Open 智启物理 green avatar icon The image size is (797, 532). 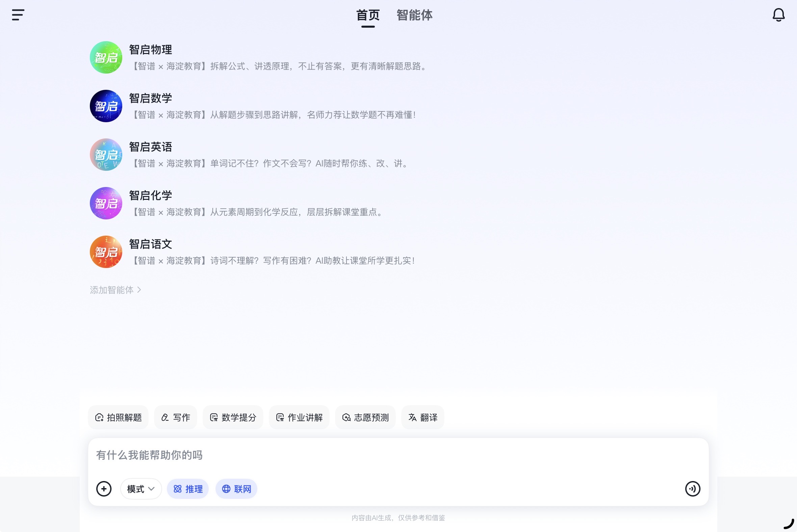106,57
